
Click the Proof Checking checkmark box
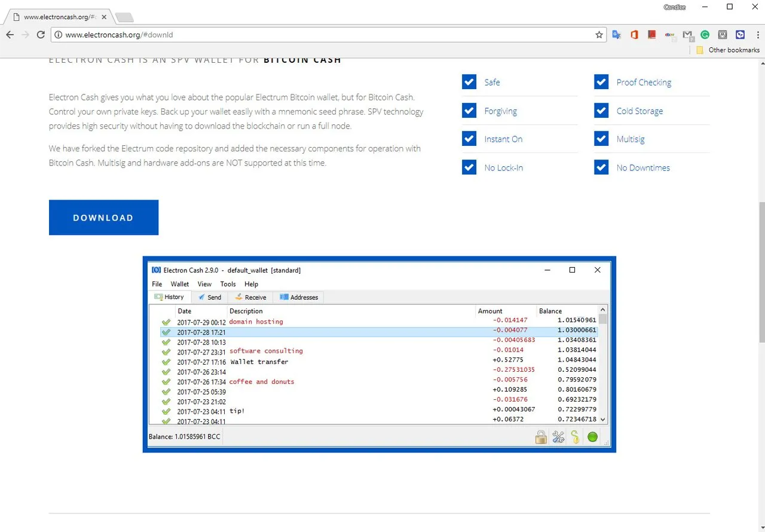point(601,82)
